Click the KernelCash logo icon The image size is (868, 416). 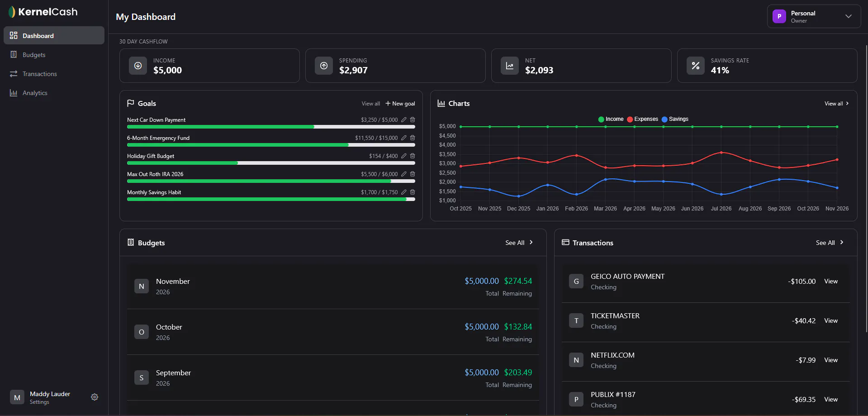12,12
